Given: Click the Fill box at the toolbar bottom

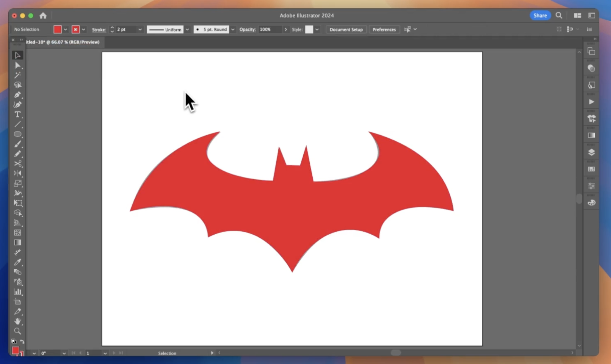Looking at the screenshot, I should [x=15, y=351].
